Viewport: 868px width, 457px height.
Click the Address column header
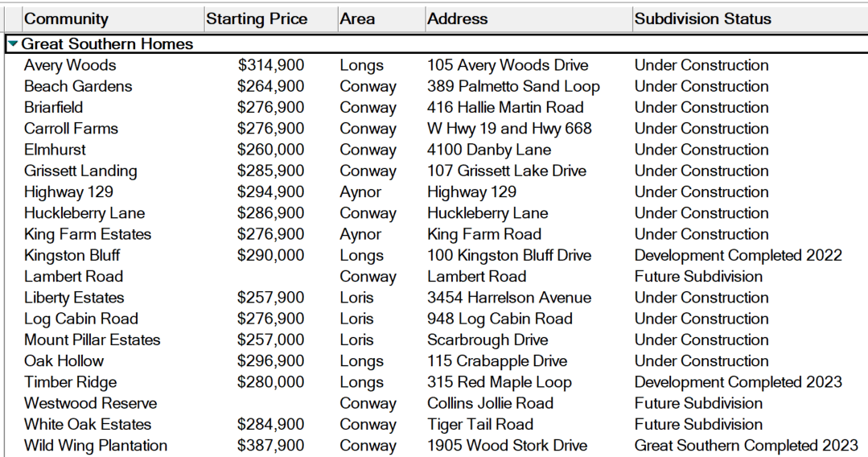[x=457, y=19]
